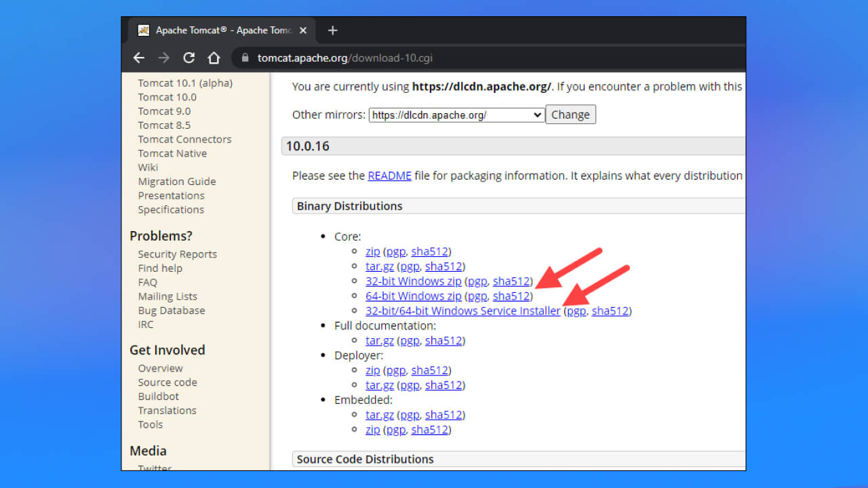Download Deployer tar.gz link
This screenshot has height=488, width=868.
coord(380,385)
